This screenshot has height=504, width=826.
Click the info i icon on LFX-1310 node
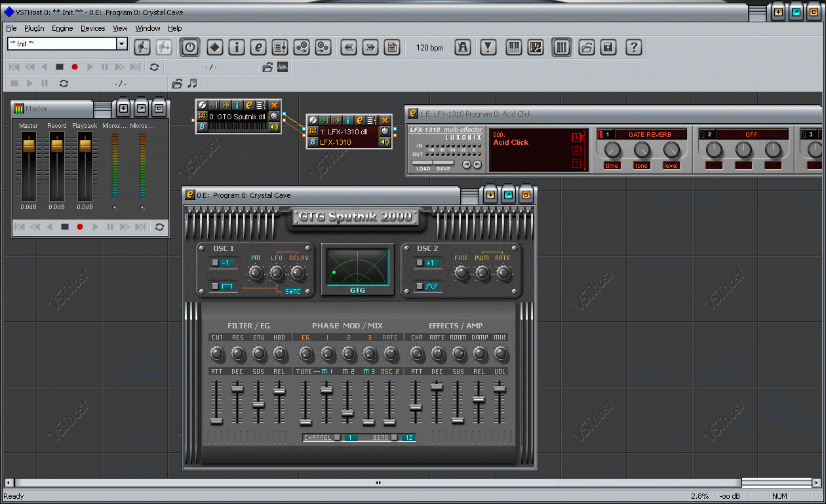pyautogui.click(x=348, y=120)
